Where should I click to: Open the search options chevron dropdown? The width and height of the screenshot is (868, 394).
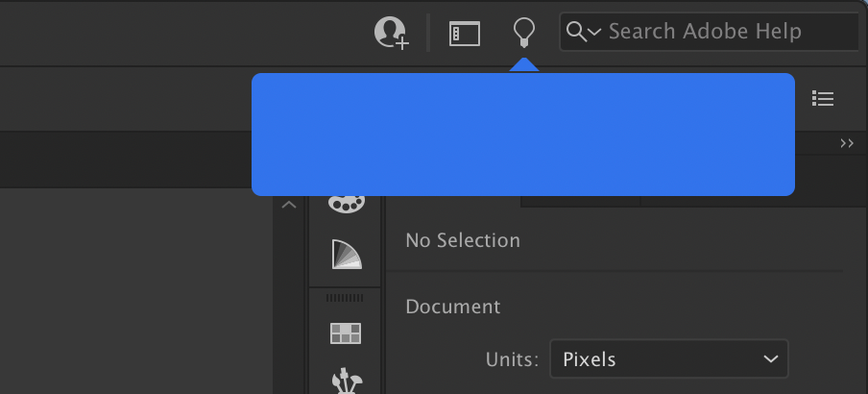(593, 32)
